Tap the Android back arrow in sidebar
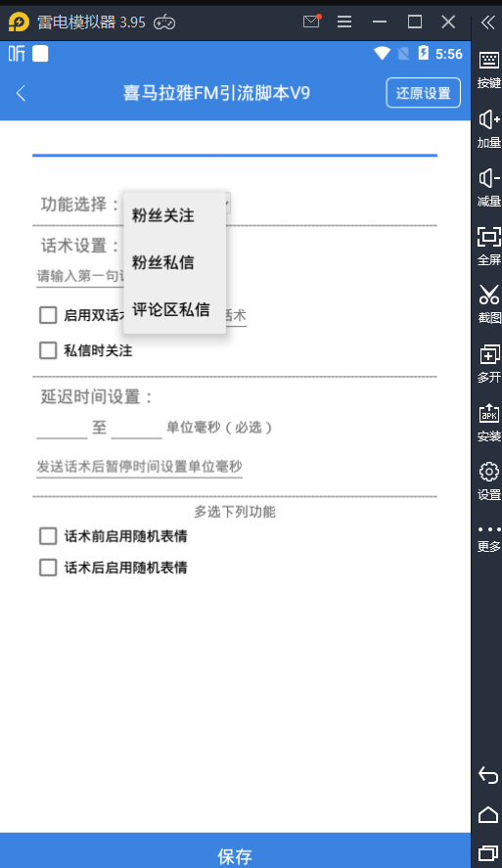Image resolution: width=502 pixels, height=868 pixels. pos(488,776)
